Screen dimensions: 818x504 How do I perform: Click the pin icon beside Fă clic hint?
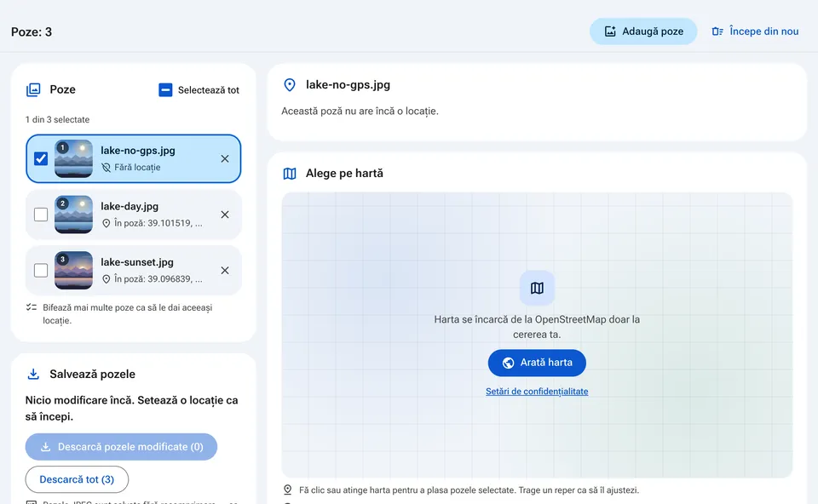287,490
